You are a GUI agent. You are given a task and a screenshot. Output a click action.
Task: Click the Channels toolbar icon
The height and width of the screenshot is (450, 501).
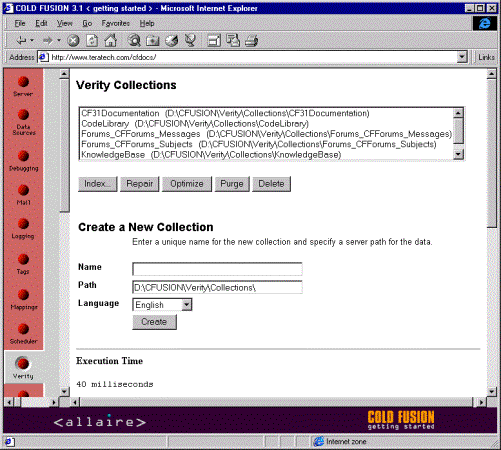point(190,40)
